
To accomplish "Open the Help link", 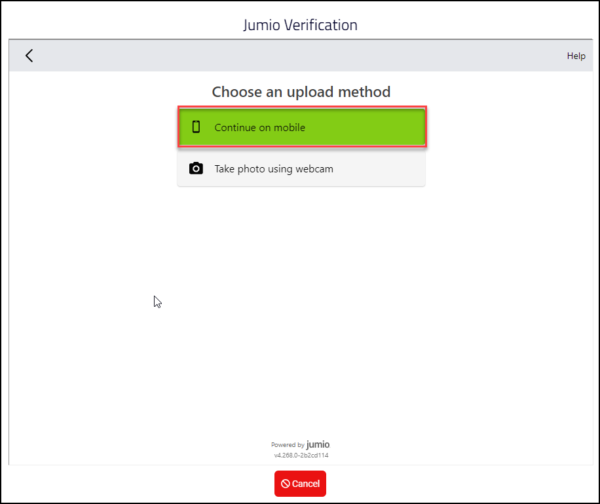I will 576,56.
